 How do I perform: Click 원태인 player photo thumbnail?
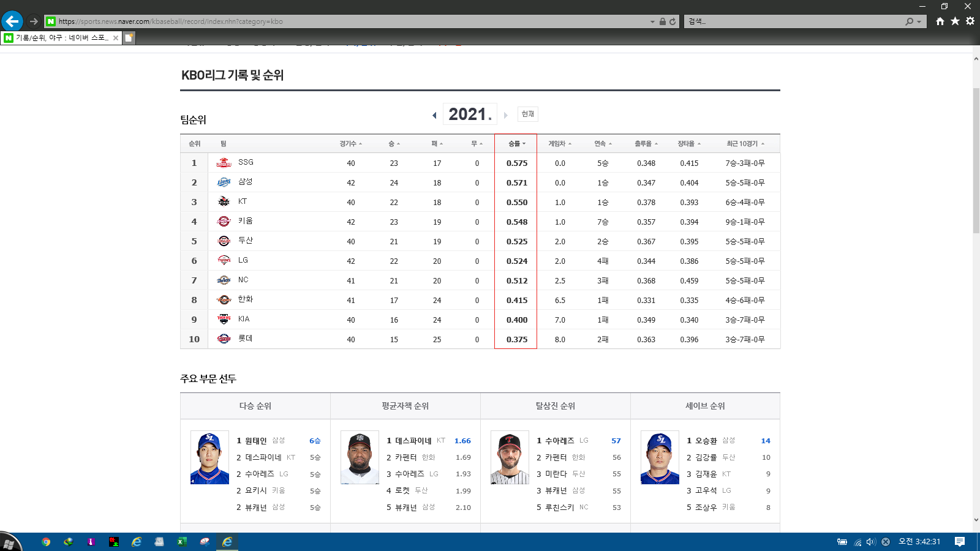tap(209, 457)
